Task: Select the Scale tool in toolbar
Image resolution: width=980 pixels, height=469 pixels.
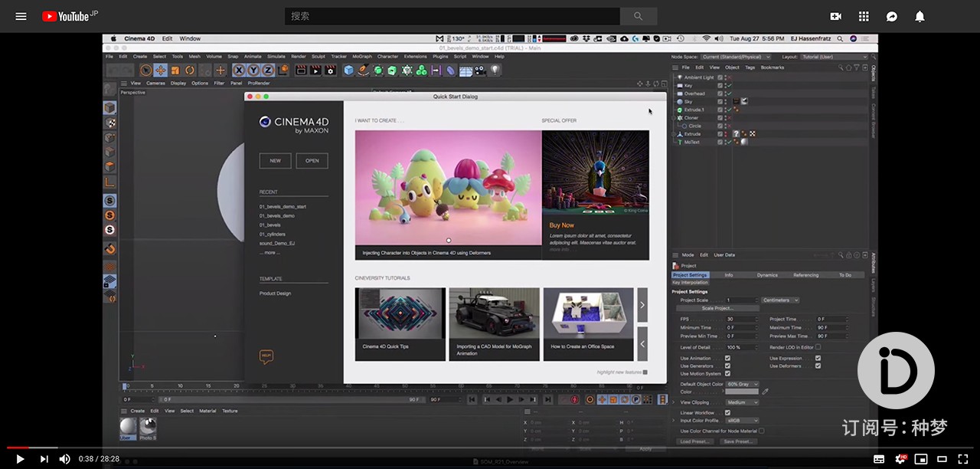Action: pyautogui.click(x=175, y=70)
